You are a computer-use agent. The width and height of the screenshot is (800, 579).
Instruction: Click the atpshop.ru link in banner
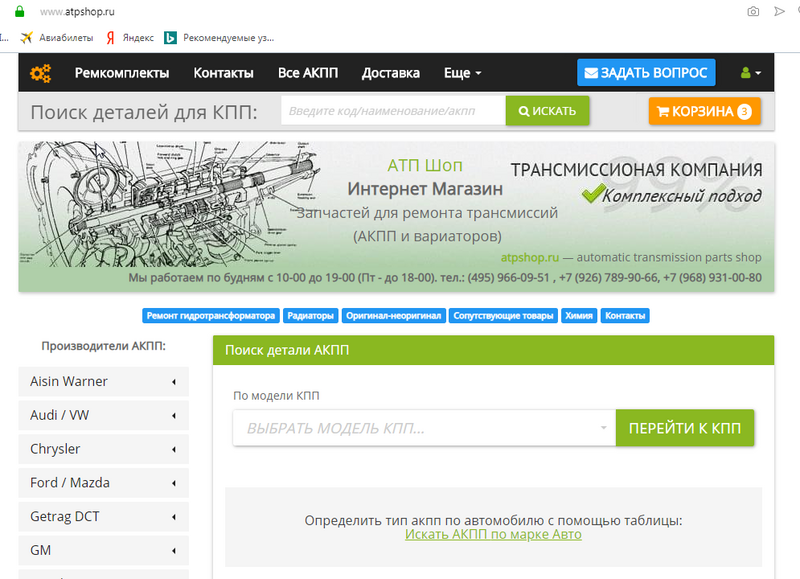530,258
